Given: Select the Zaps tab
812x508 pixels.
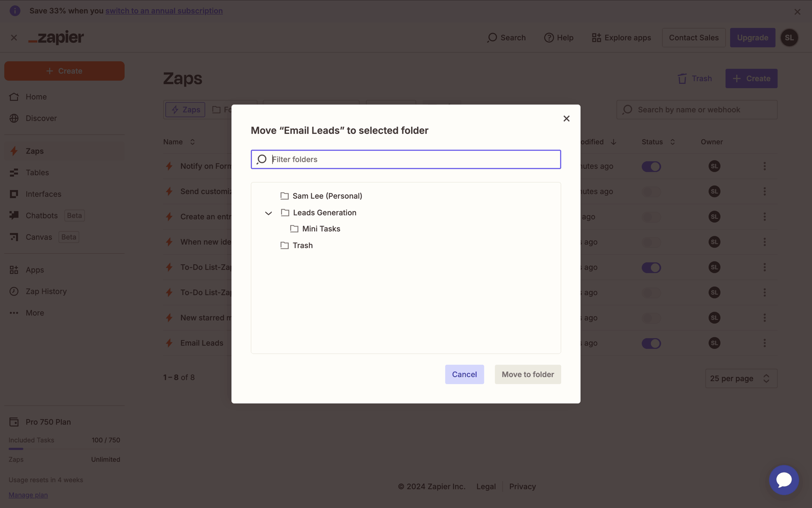Looking at the screenshot, I should (185, 110).
